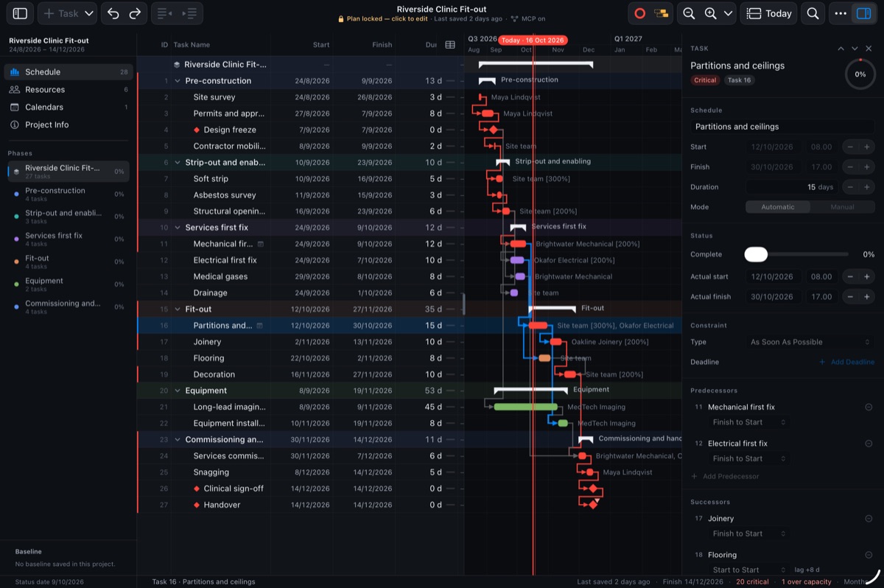The height and width of the screenshot is (588, 884).
Task: Remove predecessor Electrical first fix
Action: (x=869, y=444)
